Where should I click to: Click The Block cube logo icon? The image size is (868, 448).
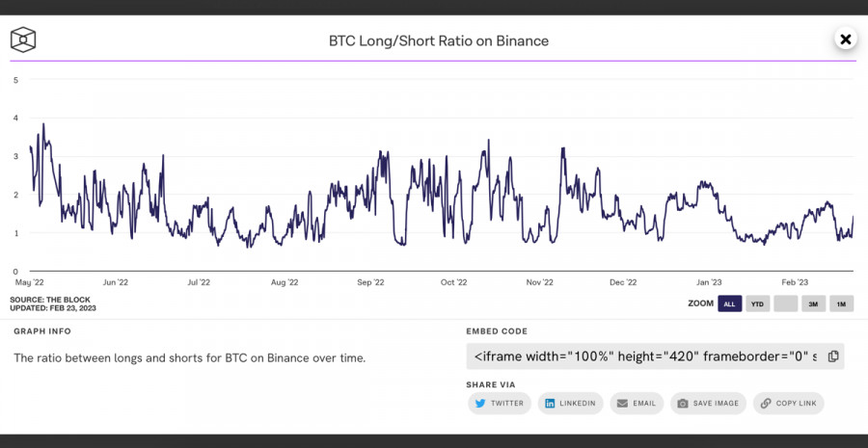pos(23,40)
